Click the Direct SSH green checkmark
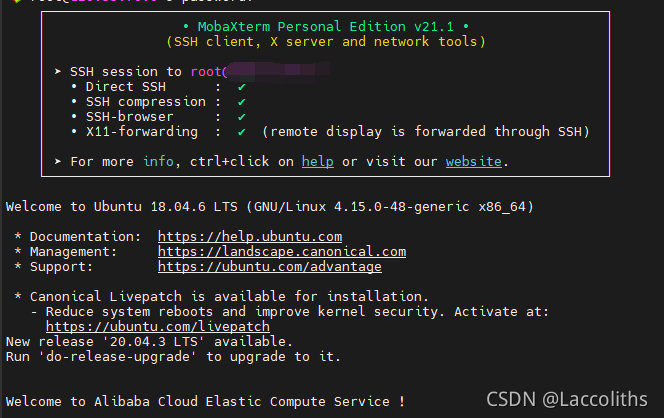Image resolution: width=664 pixels, height=418 pixels. 241,87
